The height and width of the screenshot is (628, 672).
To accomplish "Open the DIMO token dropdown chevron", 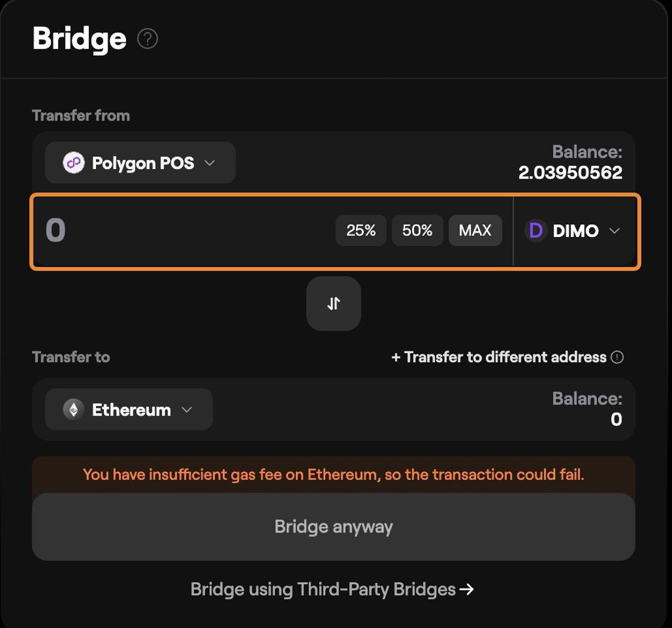I will [x=614, y=231].
